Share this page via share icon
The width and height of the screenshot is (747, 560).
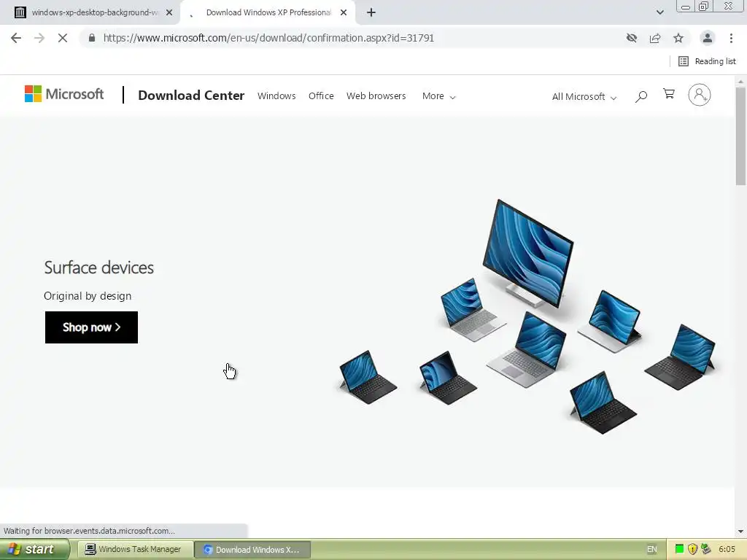(655, 38)
